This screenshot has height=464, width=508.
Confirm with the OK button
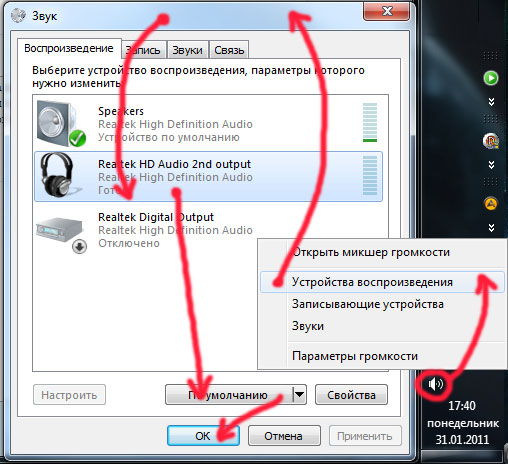click(x=203, y=436)
